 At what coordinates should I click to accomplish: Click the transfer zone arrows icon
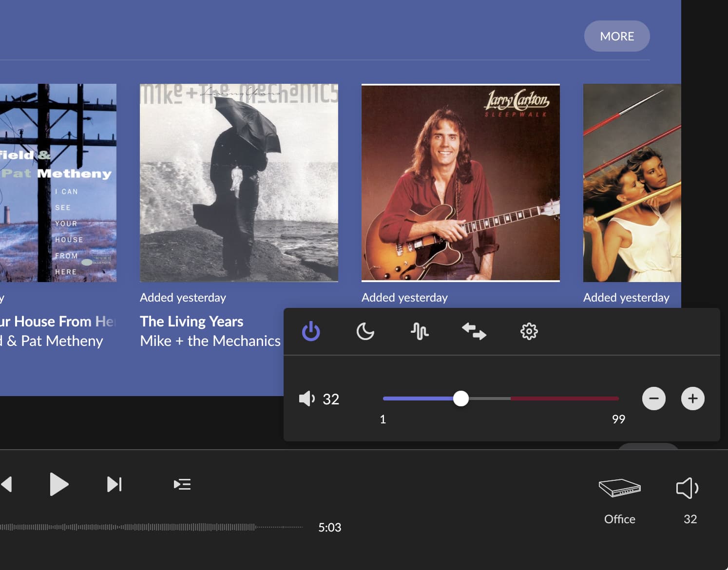click(x=474, y=331)
